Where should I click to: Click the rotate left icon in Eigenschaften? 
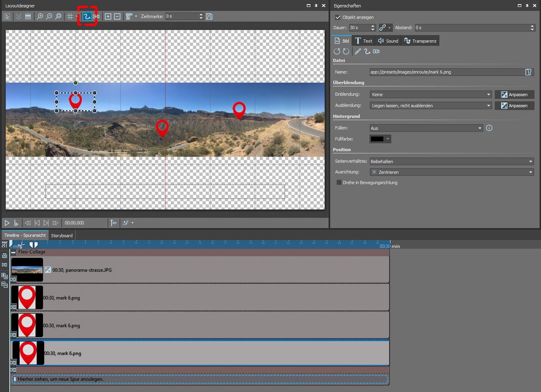[x=337, y=52]
